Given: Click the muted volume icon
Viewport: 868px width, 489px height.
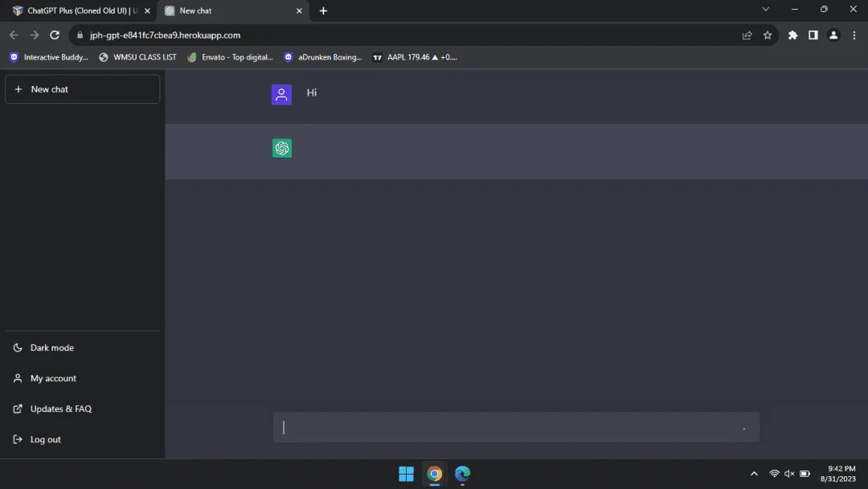Looking at the screenshot, I should pos(789,474).
